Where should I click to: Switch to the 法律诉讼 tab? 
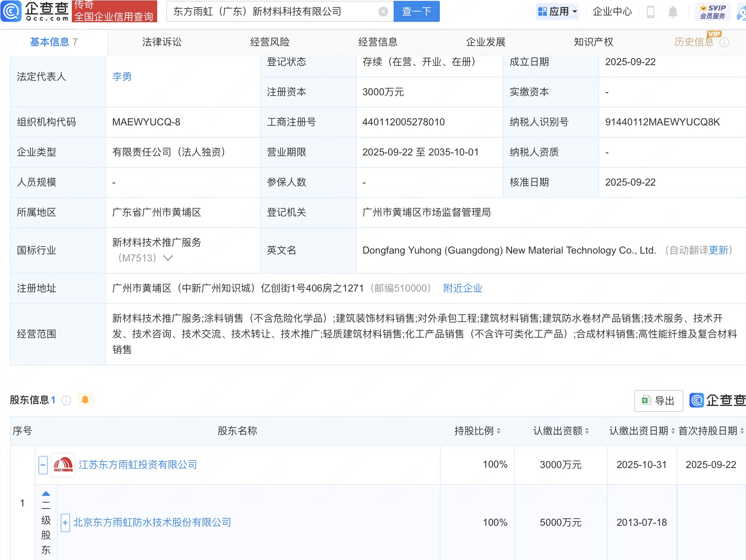point(162,42)
